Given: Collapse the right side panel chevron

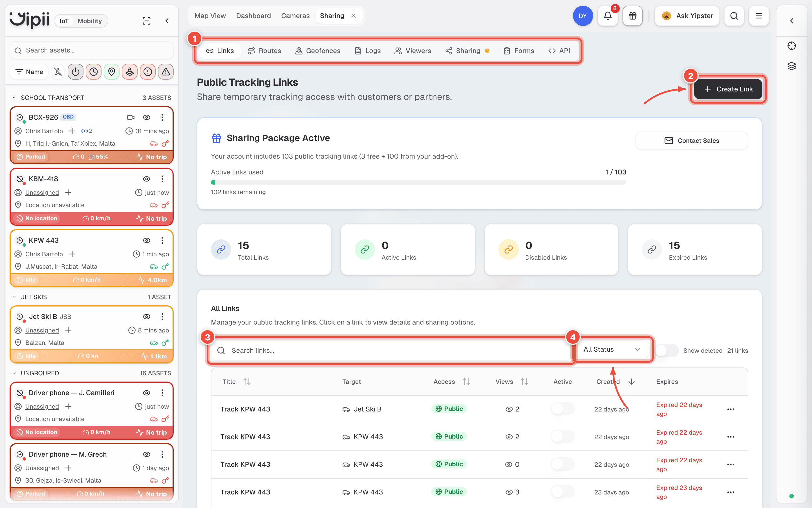Looking at the screenshot, I should 791,21.
